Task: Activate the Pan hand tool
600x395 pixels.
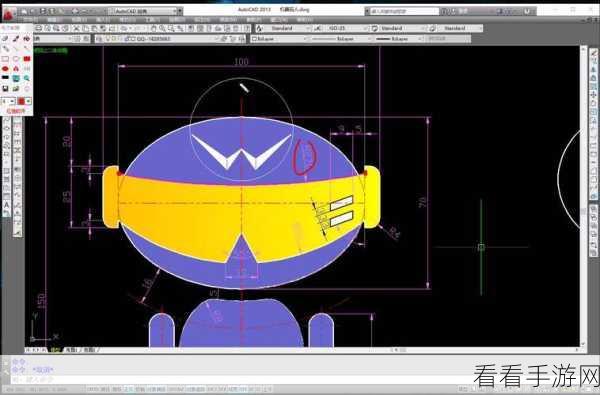Action: coord(153,28)
